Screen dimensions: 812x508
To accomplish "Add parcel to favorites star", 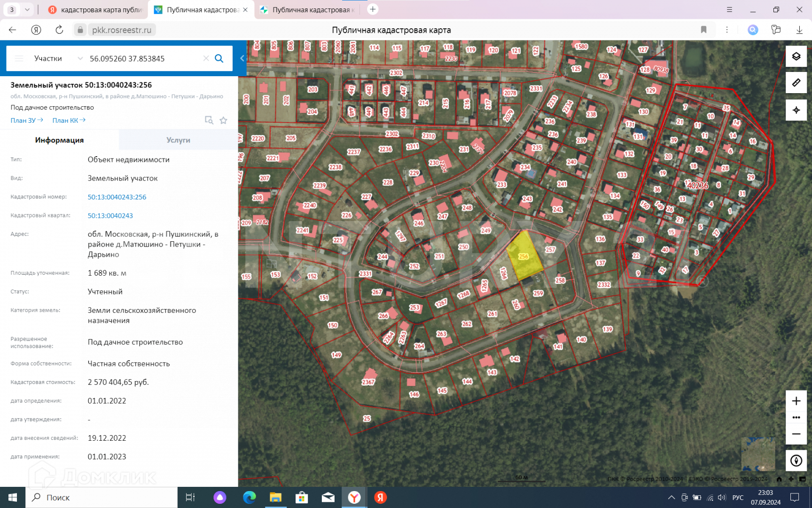I will (x=224, y=120).
